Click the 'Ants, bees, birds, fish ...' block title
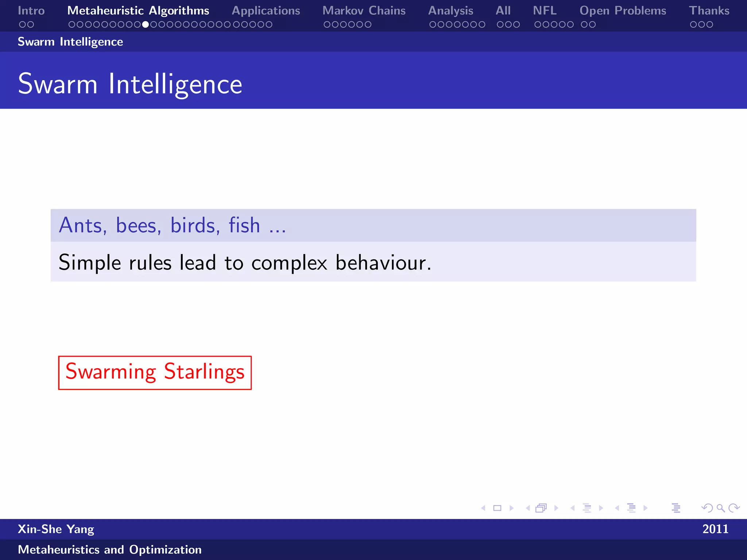The height and width of the screenshot is (560, 747). tap(173, 225)
